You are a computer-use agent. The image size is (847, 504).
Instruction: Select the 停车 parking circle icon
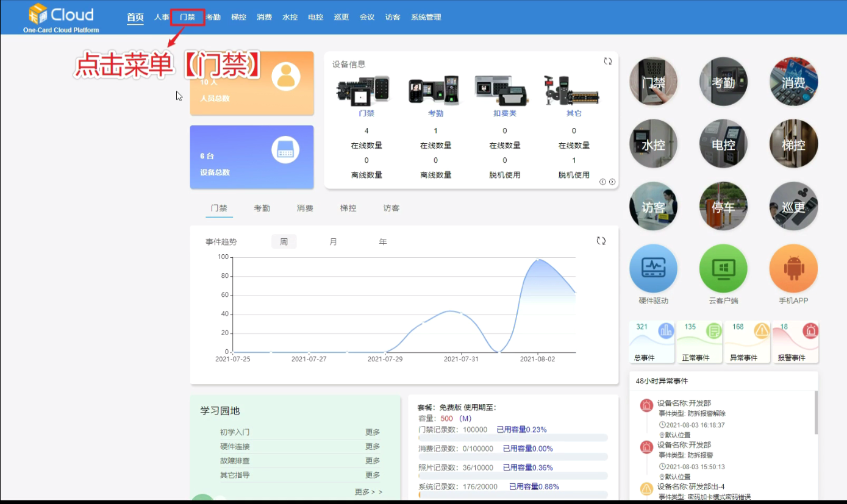pos(723,207)
